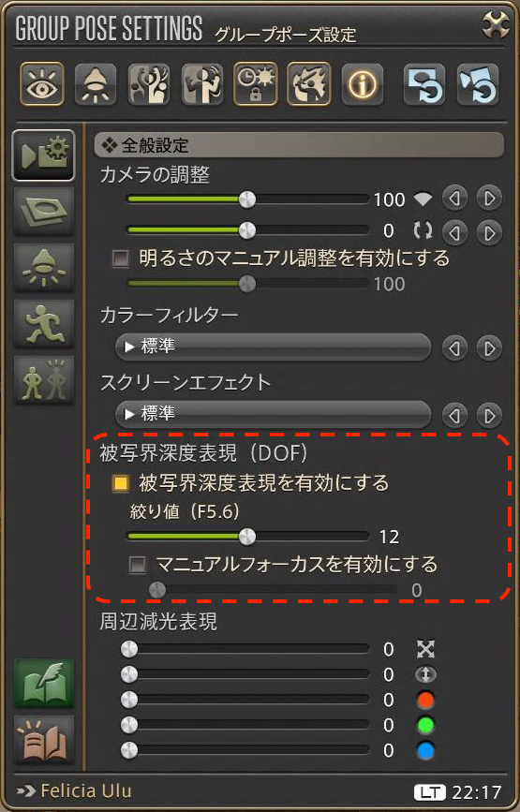The image size is (520, 812).
Task: Click the information (i) icon in toolbar
Action: 362,84
